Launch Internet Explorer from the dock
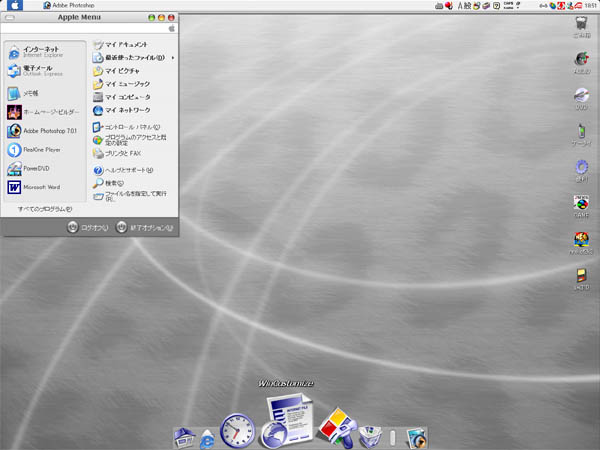Image resolution: width=600 pixels, height=450 pixels. (207, 439)
